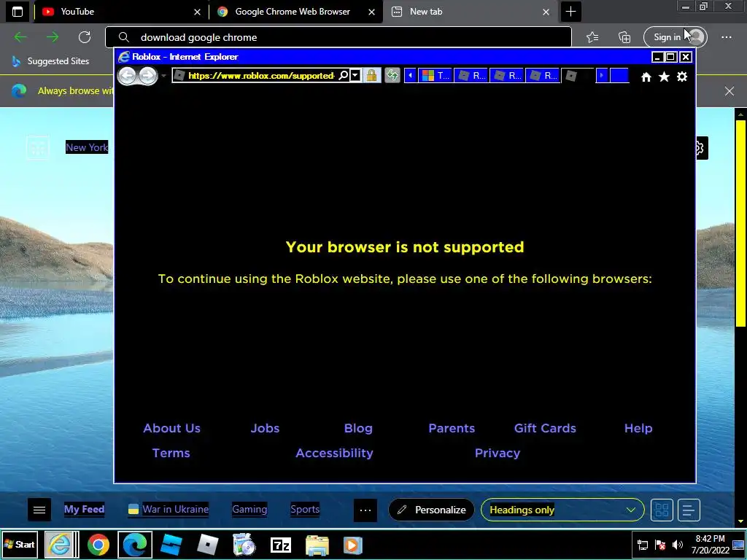
Task: Click the Personalize button
Action: 432,510
